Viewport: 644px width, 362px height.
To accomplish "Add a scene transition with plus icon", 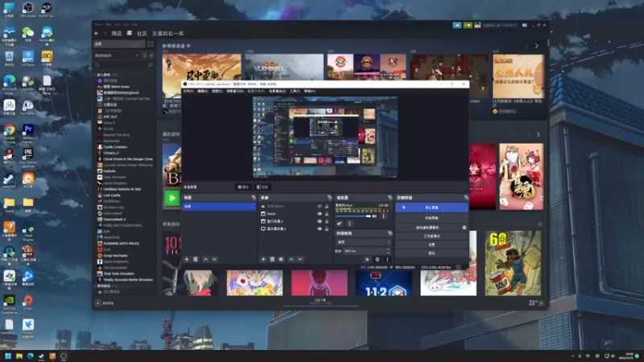I will [x=367, y=259].
